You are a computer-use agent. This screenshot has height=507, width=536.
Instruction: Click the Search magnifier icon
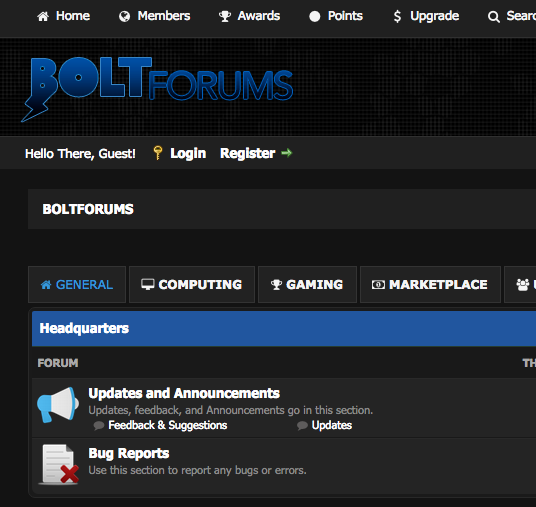tap(493, 17)
